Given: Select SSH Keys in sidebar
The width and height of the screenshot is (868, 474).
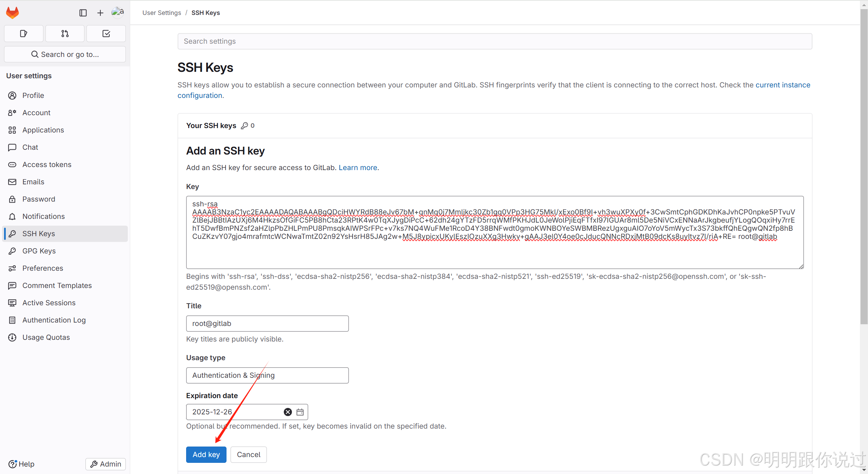Looking at the screenshot, I should pyautogui.click(x=65, y=234).
